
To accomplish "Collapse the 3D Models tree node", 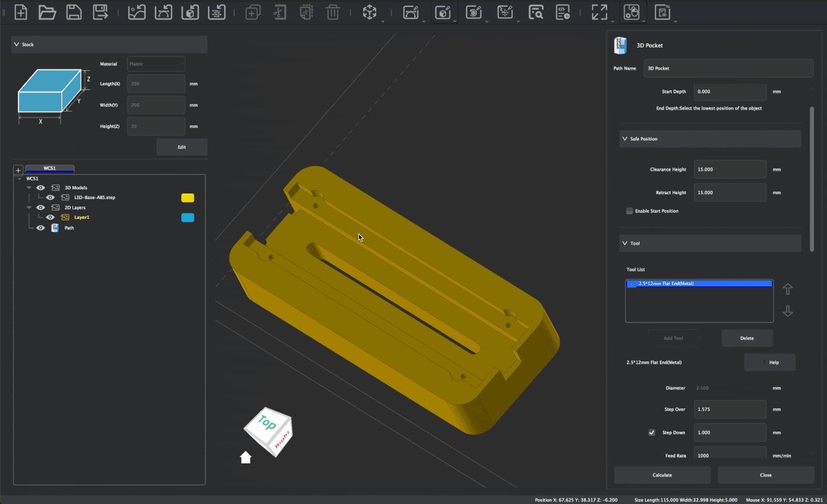I will click(30, 188).
